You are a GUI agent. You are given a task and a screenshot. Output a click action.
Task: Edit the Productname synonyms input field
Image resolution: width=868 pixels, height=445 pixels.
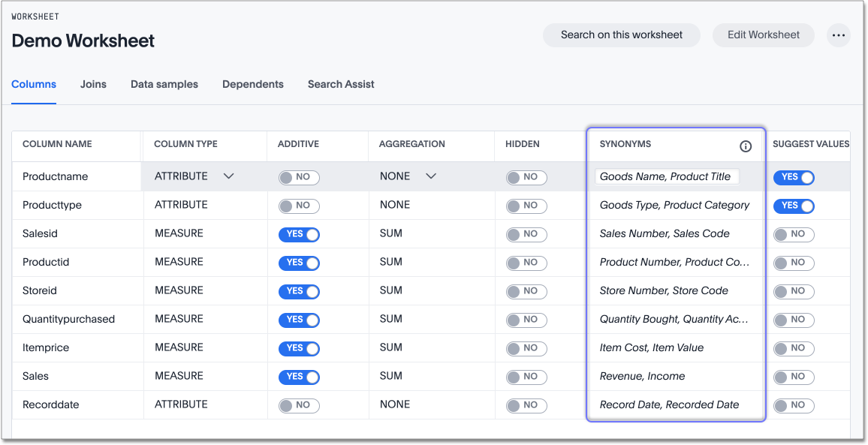click(667, 176)
